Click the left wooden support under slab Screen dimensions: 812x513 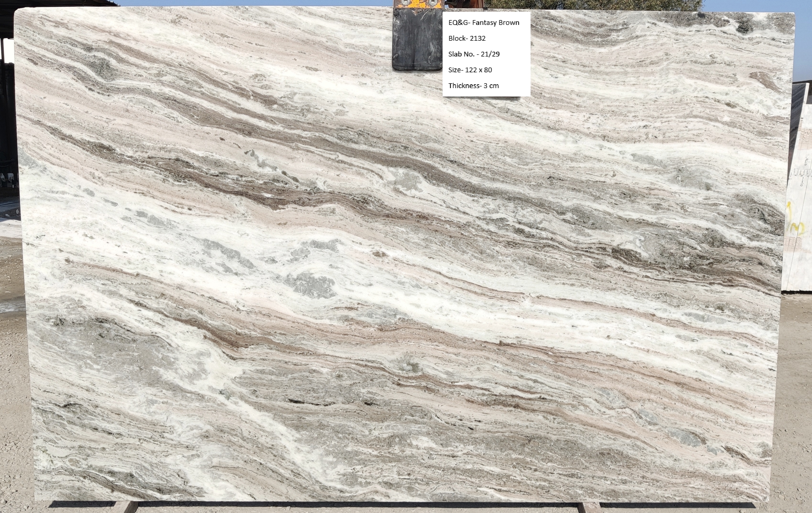point(126,507)
